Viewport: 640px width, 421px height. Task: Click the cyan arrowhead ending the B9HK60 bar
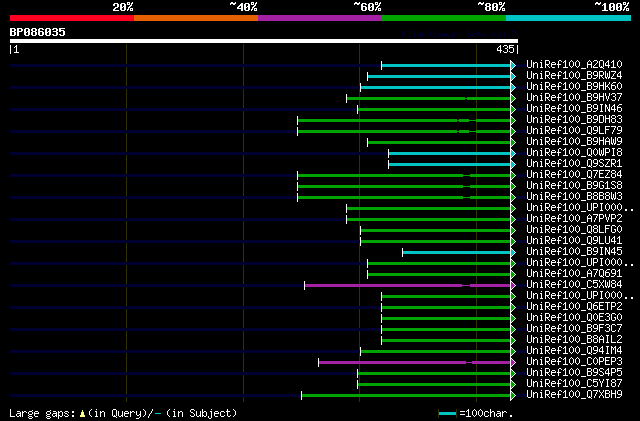click(513, 87)
